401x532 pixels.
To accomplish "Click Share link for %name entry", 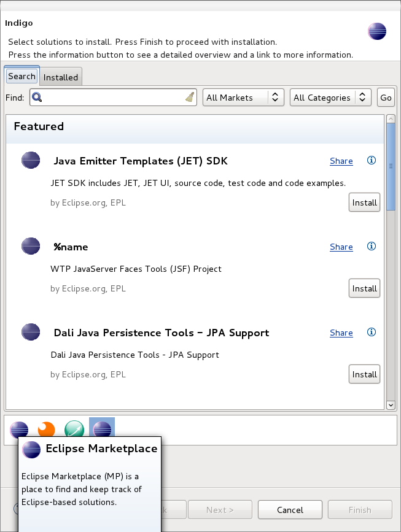I will pyautogui.click(x=341, y=247).
